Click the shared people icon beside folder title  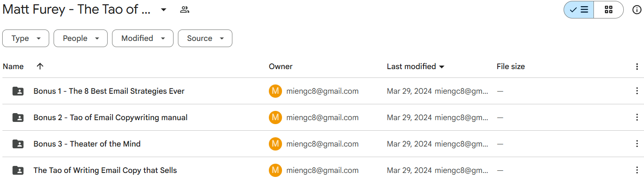coord(185,10)
